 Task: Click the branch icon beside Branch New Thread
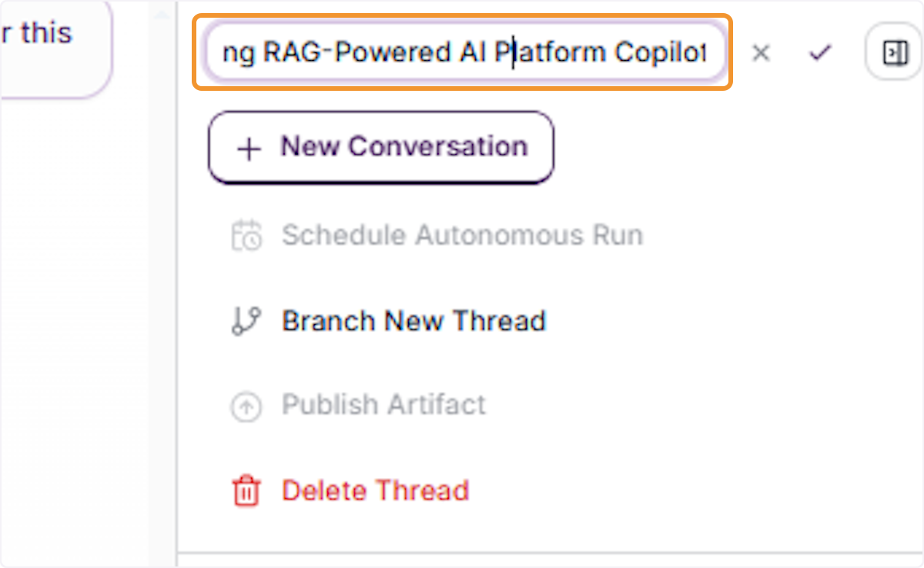click(246, 321)
